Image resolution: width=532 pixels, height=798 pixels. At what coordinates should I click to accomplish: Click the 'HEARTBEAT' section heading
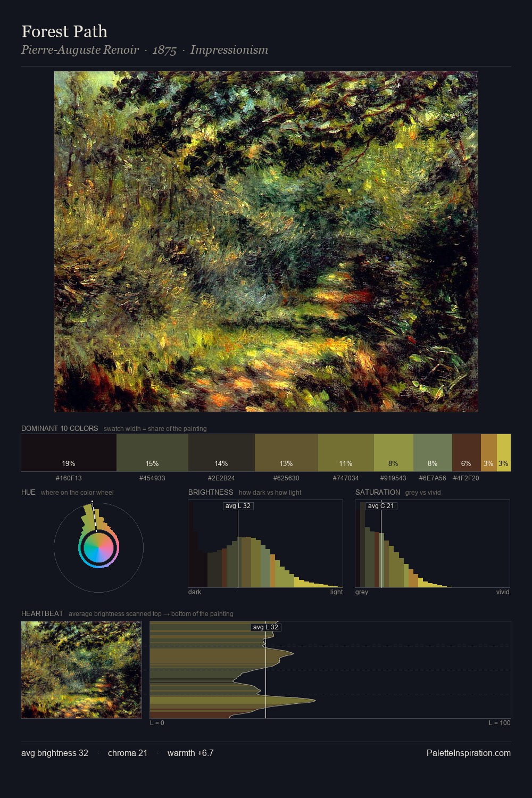(x=42, y=613)
